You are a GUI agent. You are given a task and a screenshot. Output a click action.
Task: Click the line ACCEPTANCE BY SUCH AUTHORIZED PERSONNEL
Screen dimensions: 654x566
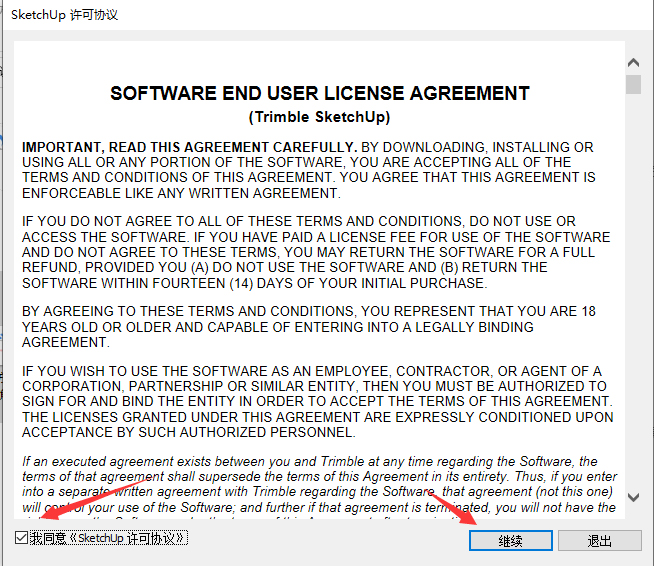[189, 432]
